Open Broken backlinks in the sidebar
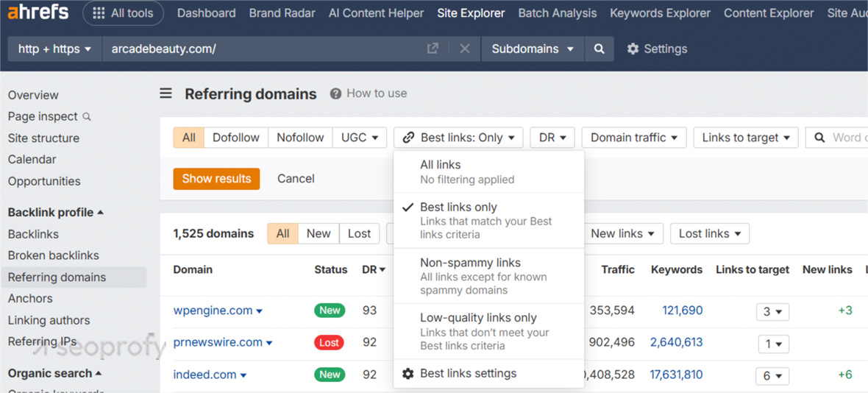868x393 pixels. [54, 255]
